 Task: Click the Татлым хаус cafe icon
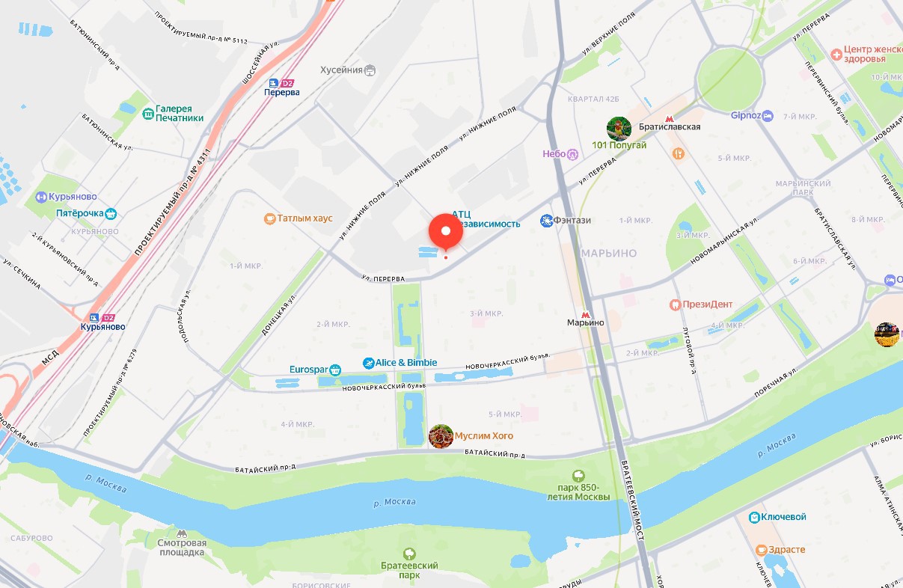[269, 218]
